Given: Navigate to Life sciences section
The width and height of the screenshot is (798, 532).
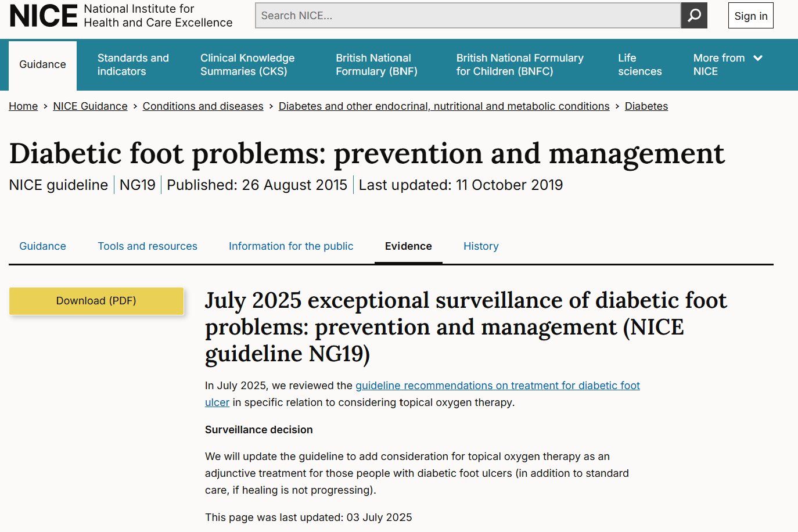Looking at the screenshot, I should [x=639, y=64].
